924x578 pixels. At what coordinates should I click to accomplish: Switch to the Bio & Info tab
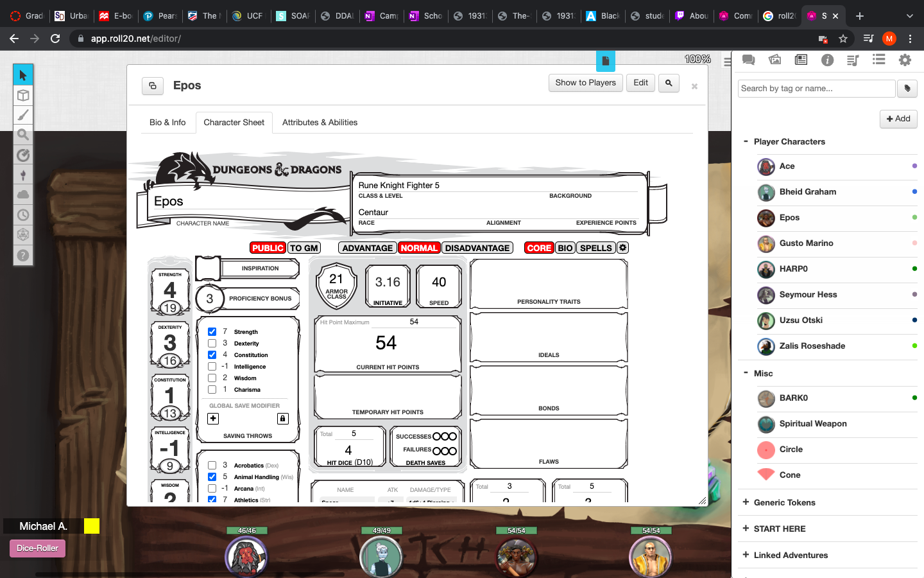click(167, 123)
